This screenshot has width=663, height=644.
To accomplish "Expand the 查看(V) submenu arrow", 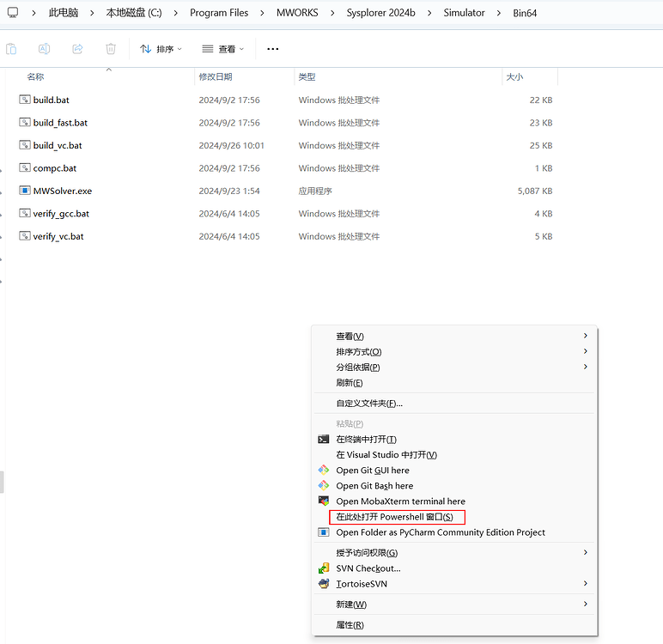I will pos(586,336).
